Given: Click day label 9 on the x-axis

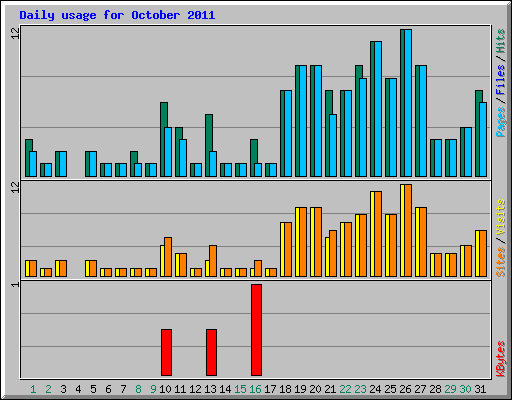Looking at the screenshot, I should 153,389.
